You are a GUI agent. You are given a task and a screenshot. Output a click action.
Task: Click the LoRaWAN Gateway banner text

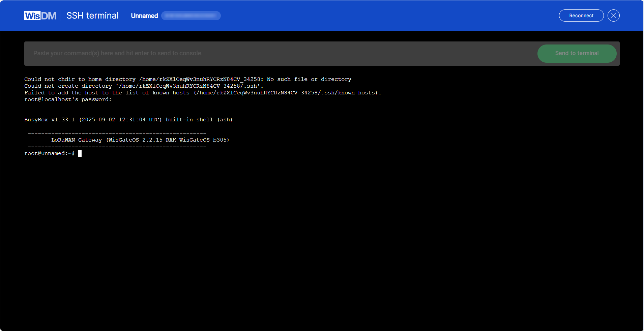(x=140, y=140)
